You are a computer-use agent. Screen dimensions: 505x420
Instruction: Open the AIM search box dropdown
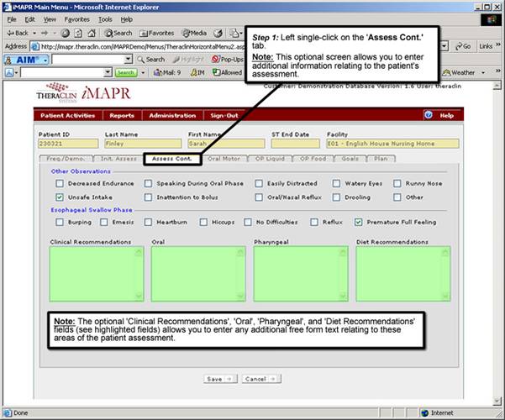[129, 60]
